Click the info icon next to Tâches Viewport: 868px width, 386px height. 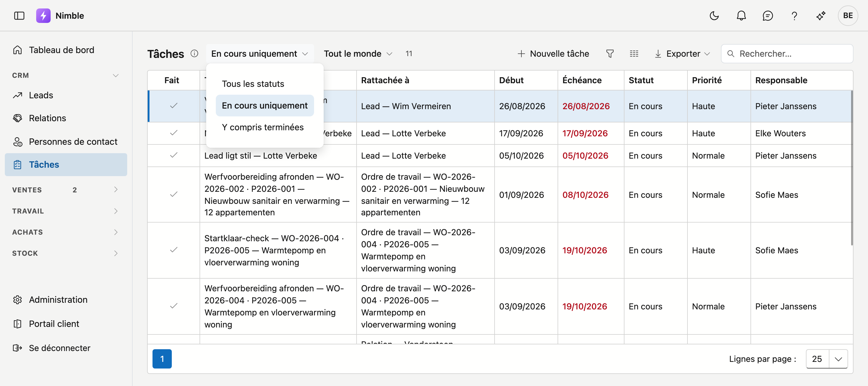(x=194, y=54)
